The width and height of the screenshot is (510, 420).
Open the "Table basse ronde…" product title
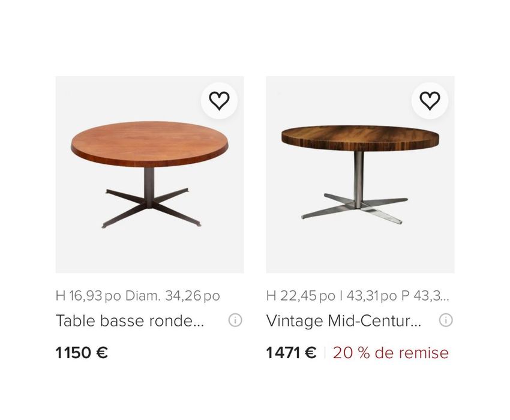pos(130,321)
